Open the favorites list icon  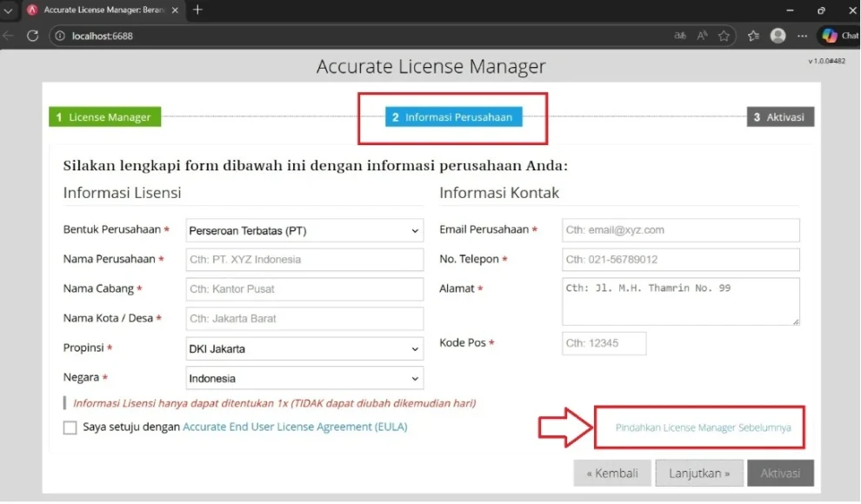coord(753,36)
